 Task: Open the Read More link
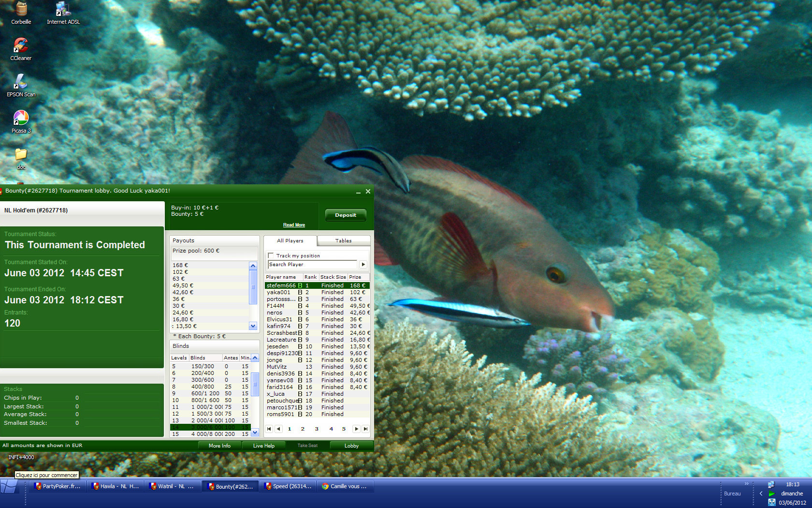(x=294, y=225)
